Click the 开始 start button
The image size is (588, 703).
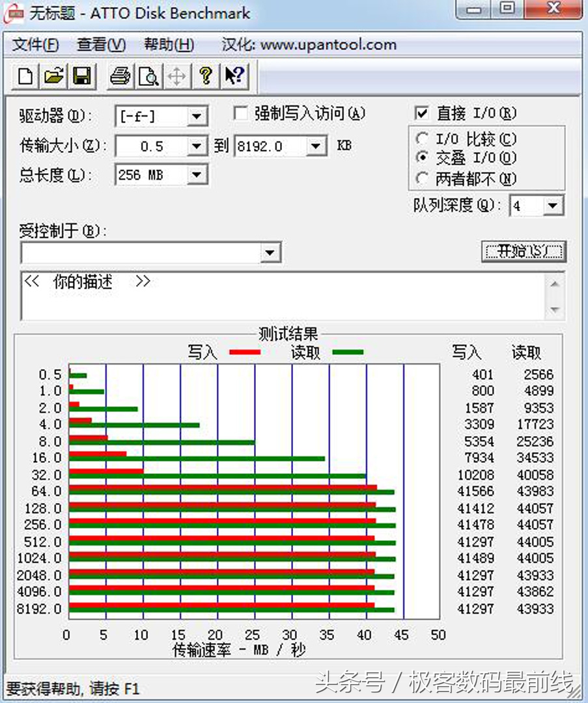click(524, 251)
